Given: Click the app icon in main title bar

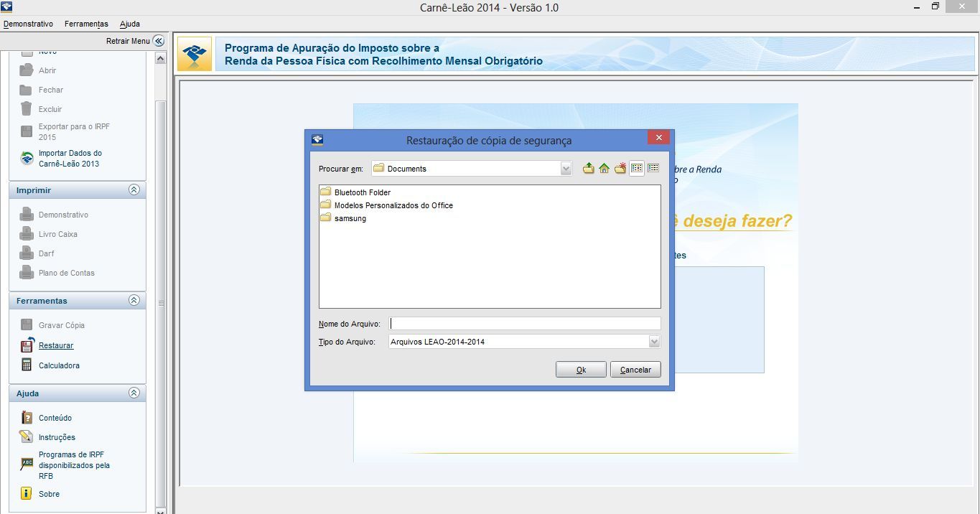Looking at the screenshot, I should [x=7, y=7].
